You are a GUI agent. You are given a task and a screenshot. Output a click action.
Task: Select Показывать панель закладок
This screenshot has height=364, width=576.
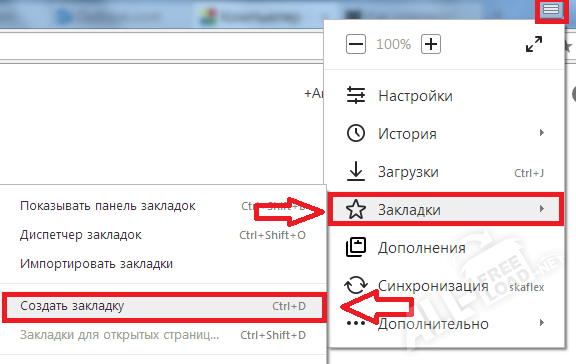click(x=108, y=206)
